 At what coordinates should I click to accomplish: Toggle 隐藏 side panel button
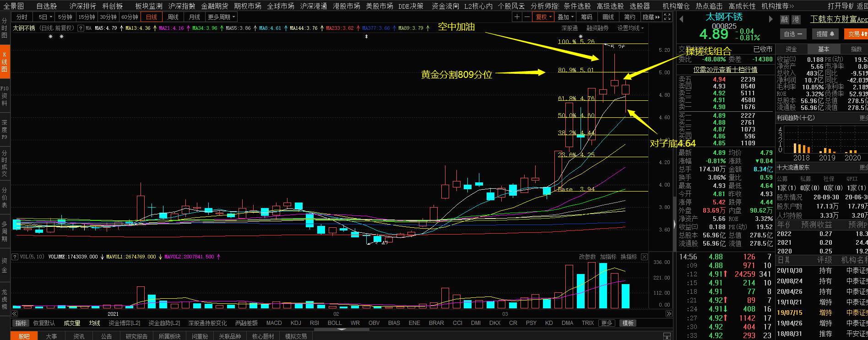(x=651, y=17)
